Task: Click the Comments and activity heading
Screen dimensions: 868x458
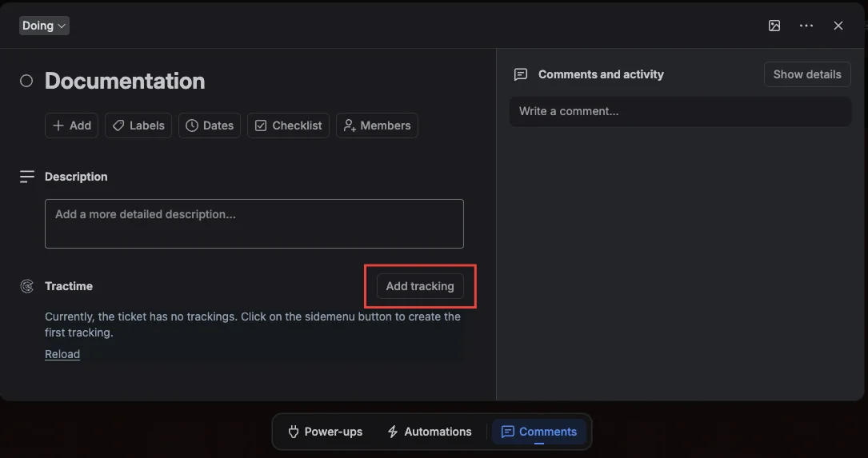Action: point(601,74)
